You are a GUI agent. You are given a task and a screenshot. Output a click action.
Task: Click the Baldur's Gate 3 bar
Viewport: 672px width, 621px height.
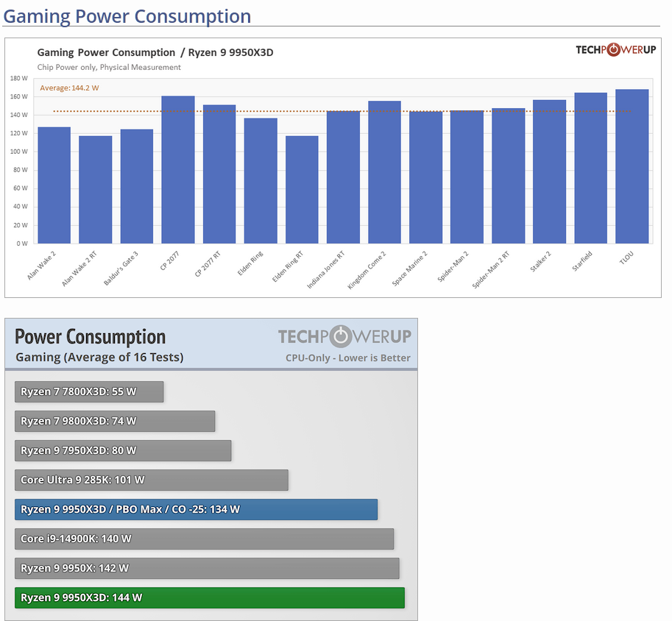[x=137, y=186]
